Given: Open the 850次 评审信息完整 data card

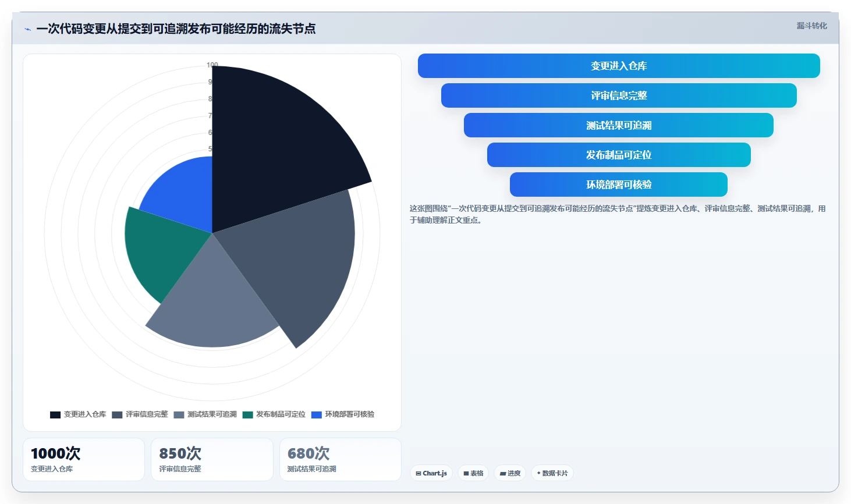Looking at the screenshot, I should [212, 460].
